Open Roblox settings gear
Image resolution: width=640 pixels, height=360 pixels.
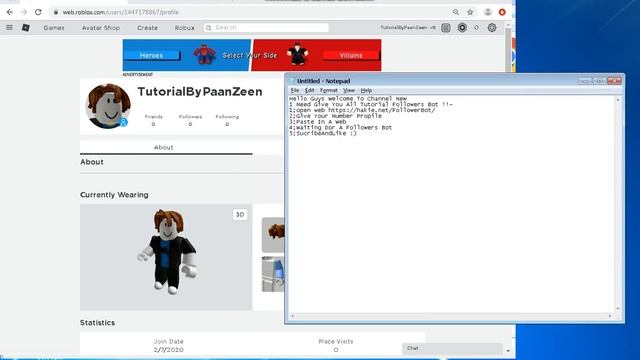point(492,27)
